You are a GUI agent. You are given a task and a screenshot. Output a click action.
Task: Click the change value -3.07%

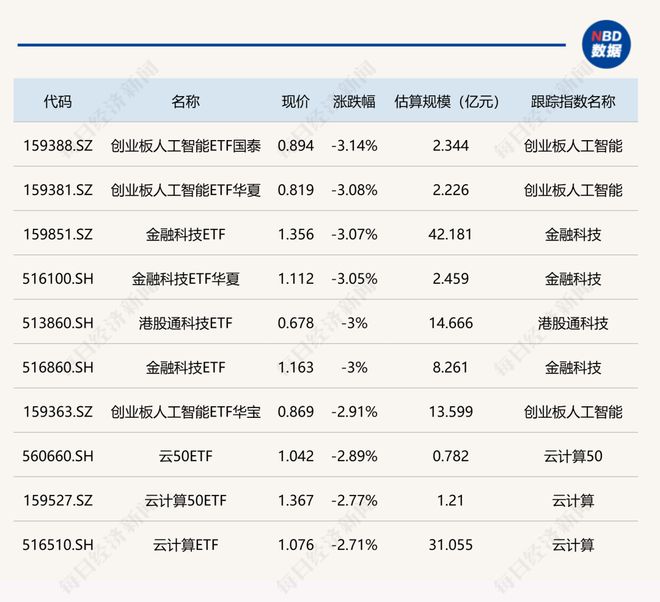(354, 234)
